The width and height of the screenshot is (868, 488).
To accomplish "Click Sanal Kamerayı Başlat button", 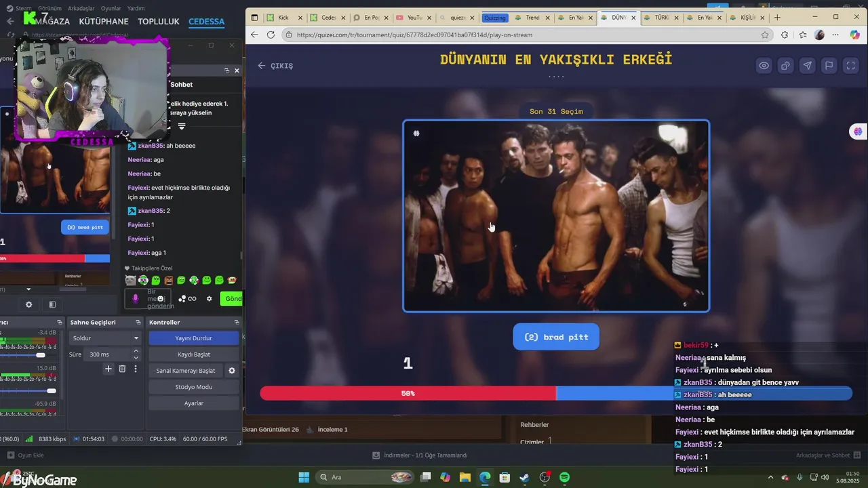I will 186,371.
